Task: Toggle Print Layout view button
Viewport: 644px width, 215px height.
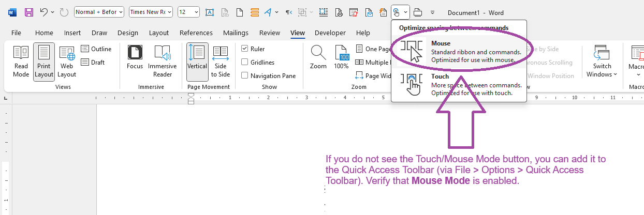Action: click(44, 62)
